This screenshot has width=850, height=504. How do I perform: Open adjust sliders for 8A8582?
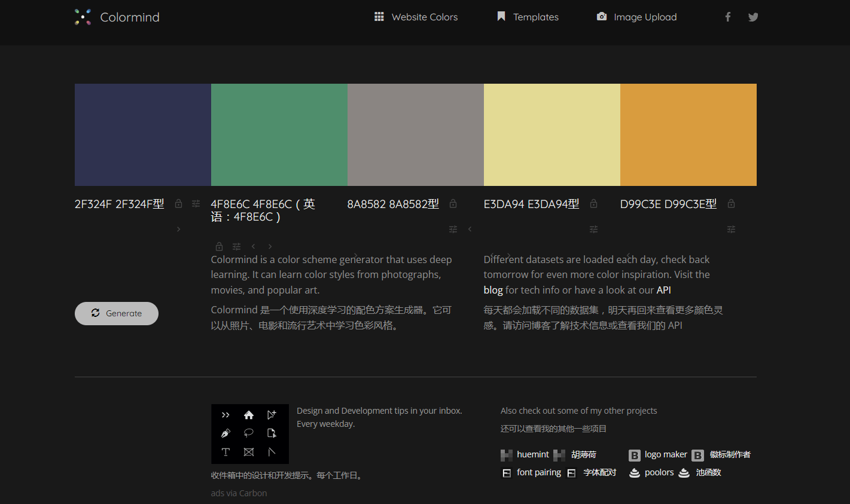coord(453,230)
